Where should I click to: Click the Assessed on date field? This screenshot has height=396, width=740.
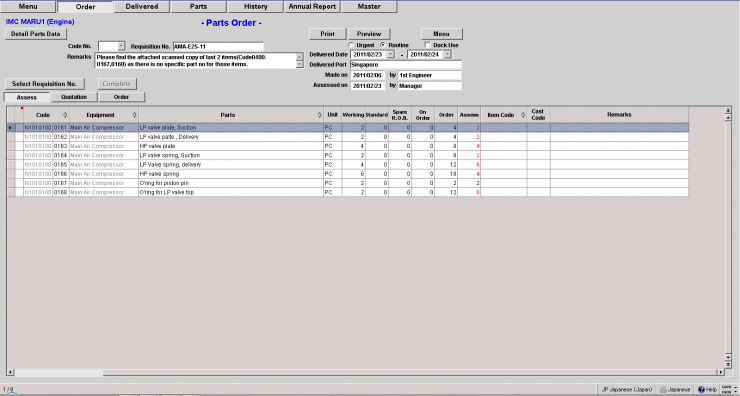(x=368, y=86)
